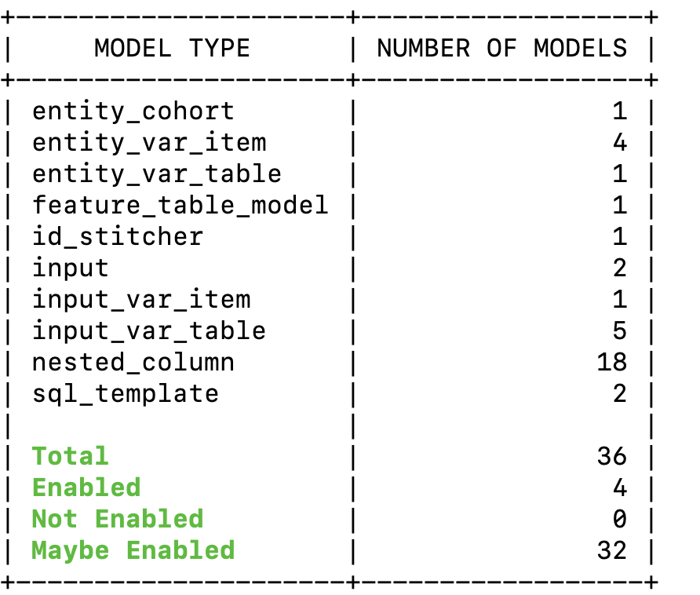Click the MODEL TYPE column header
Viewport: 700px width, 595px height.
tap(172, 48)
